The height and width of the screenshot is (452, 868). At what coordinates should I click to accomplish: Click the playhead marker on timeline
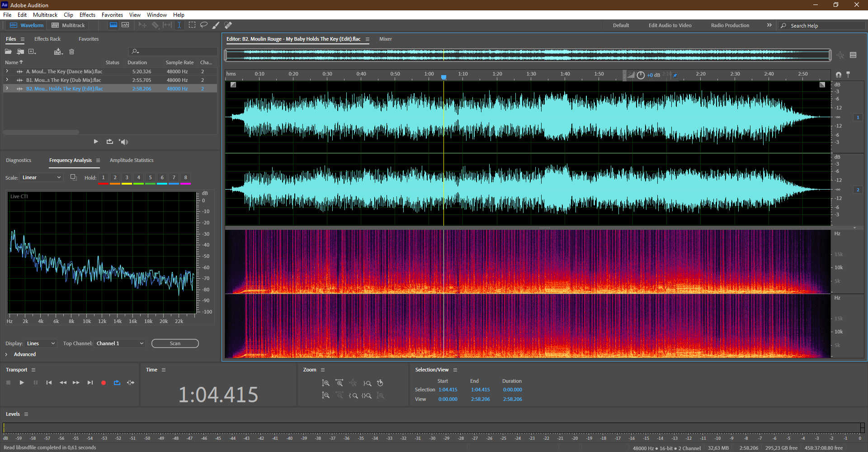(443, 77)
